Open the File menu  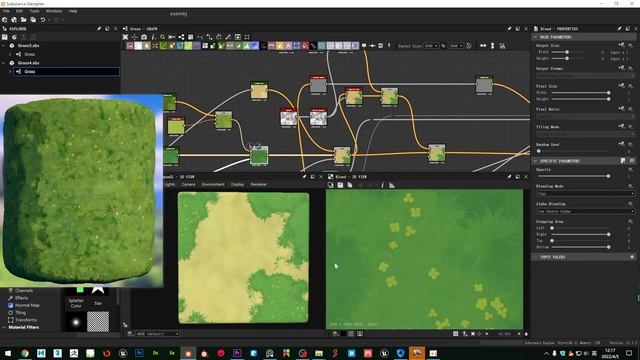point(6,11)
